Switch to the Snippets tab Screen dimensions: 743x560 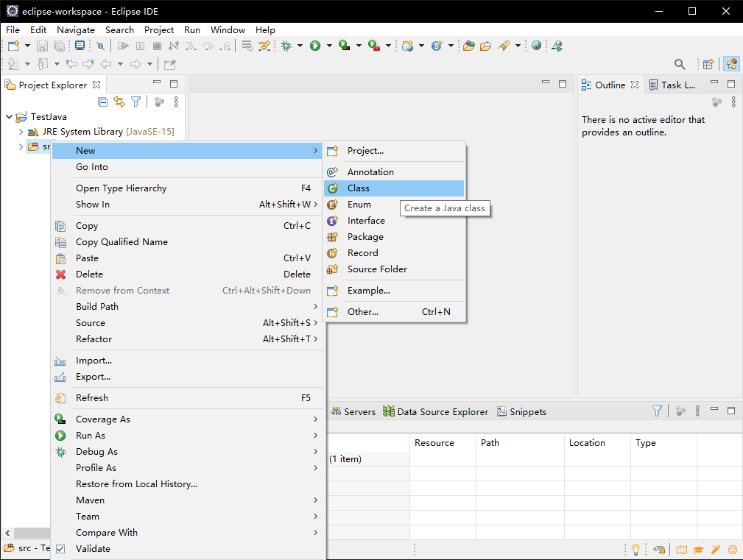521,412
